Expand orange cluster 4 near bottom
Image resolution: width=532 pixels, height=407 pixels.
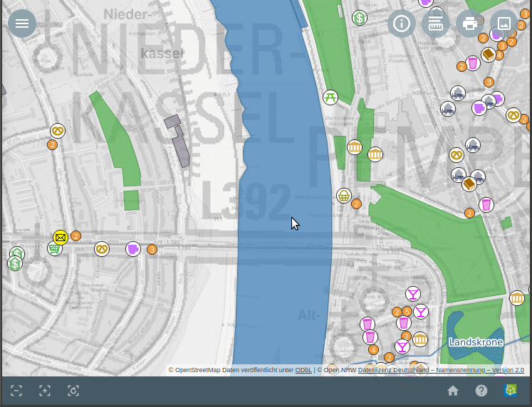coord(373,349)
